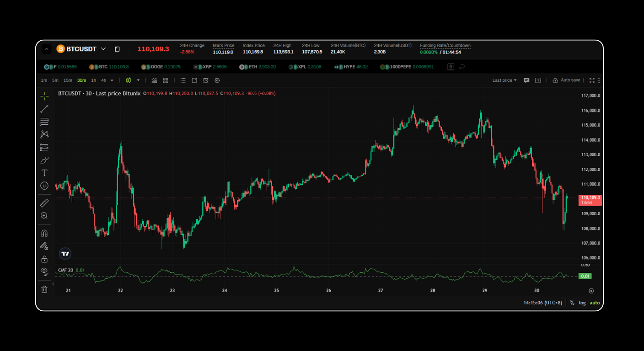This screenshot has width=644, height=351.
Task: Select the Brush drawing tool
Action: pos(44,160)
